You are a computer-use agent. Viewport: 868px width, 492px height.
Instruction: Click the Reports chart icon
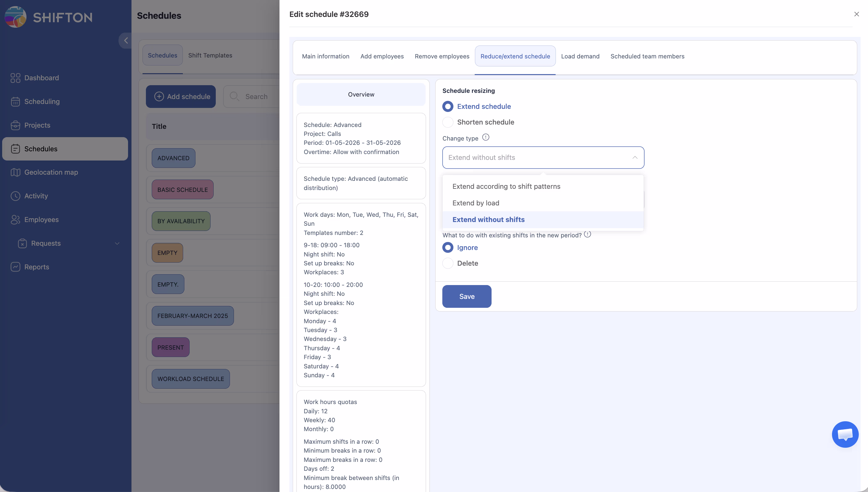pyautogui.click(x=15, y=267)
